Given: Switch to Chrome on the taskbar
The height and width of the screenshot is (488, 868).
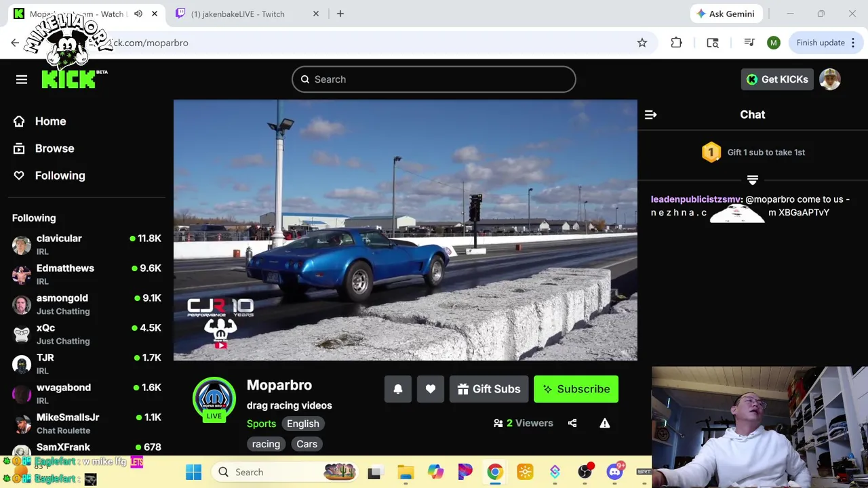Looking at the screenshot, I should coord(495,472).
